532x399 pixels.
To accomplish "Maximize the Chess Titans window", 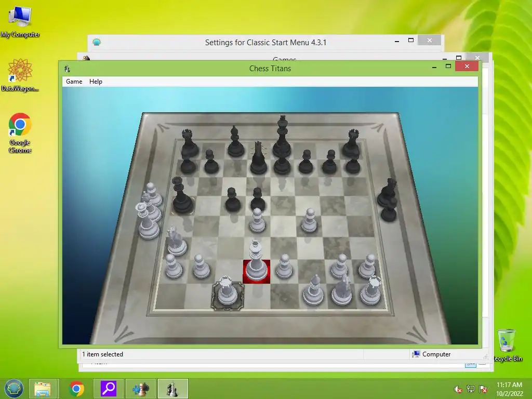I will pos(448,66).
